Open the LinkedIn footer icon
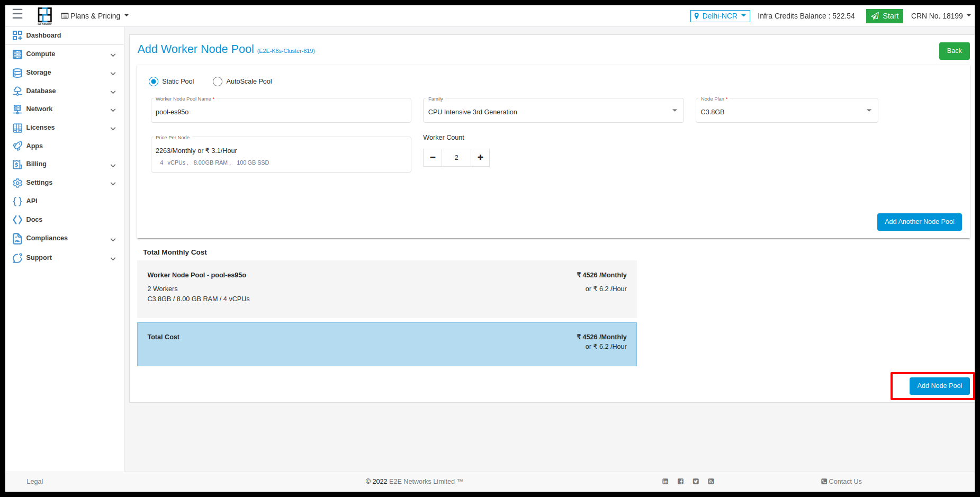 click(x=666, y=482)
